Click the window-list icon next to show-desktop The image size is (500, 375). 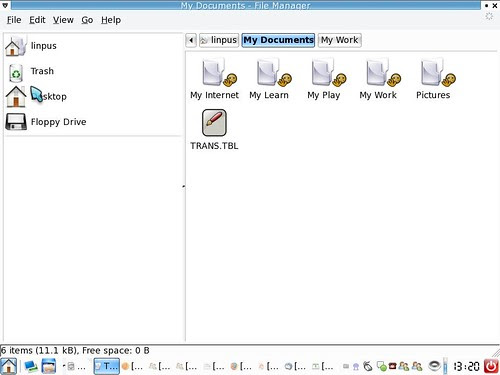(49, 367)
